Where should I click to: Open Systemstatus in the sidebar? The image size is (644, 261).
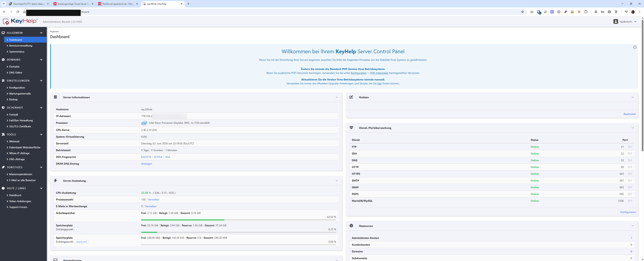17,52
